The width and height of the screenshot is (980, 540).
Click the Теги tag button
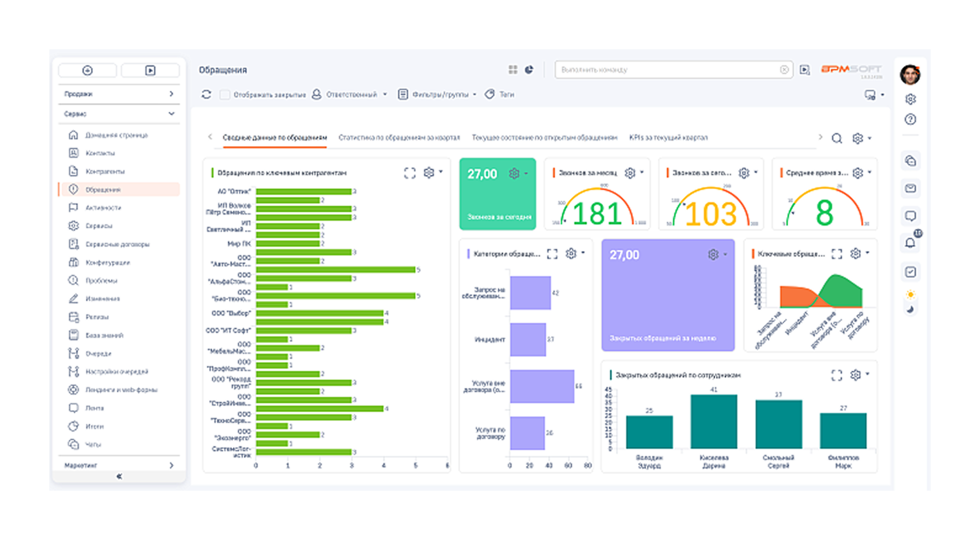(499, 94)
